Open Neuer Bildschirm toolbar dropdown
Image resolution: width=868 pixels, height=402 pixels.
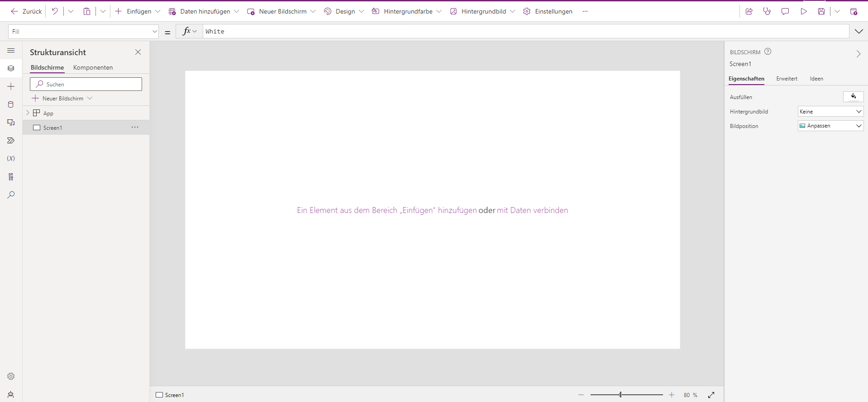point(281,11)
